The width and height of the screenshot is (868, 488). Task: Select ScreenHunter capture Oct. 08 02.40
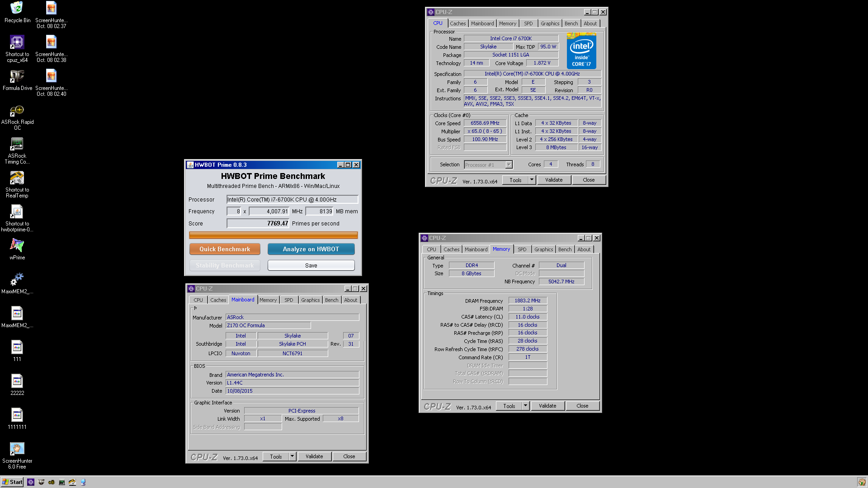[51, 83]
